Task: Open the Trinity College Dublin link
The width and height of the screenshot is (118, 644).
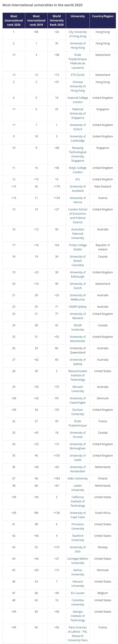Action: point(78,247)
